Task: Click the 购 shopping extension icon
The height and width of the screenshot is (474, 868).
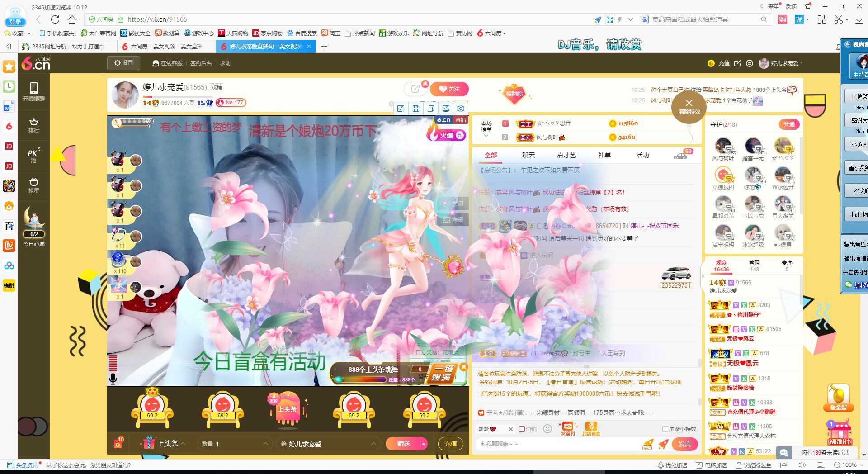Action: [x=783, y=19]
